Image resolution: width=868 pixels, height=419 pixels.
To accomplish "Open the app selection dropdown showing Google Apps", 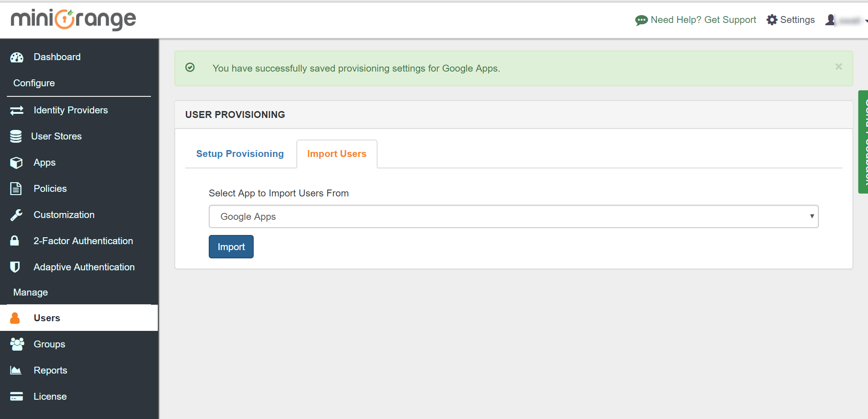I will [x=514, y=216].
